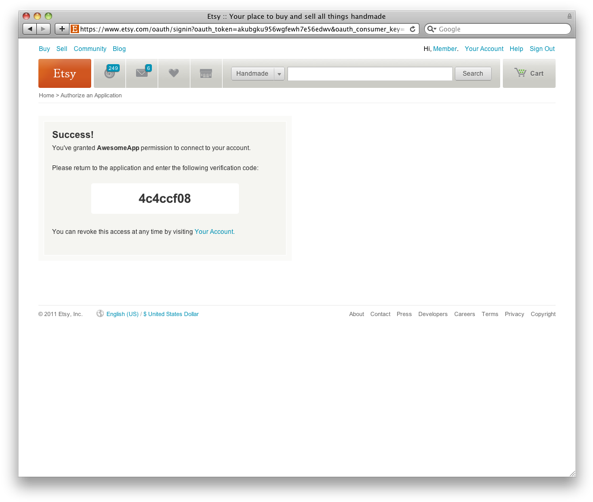Open the Blog menu link
The width and height of the screenshot is (593, 502).
pyautogui.click(x=119, y=49)
